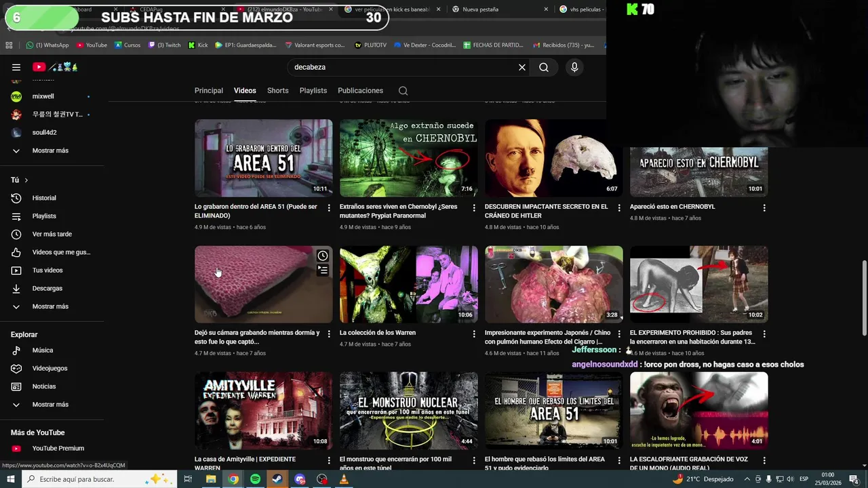Open options for 'La colección de los Warren'
868x488 pixels.
474,334
